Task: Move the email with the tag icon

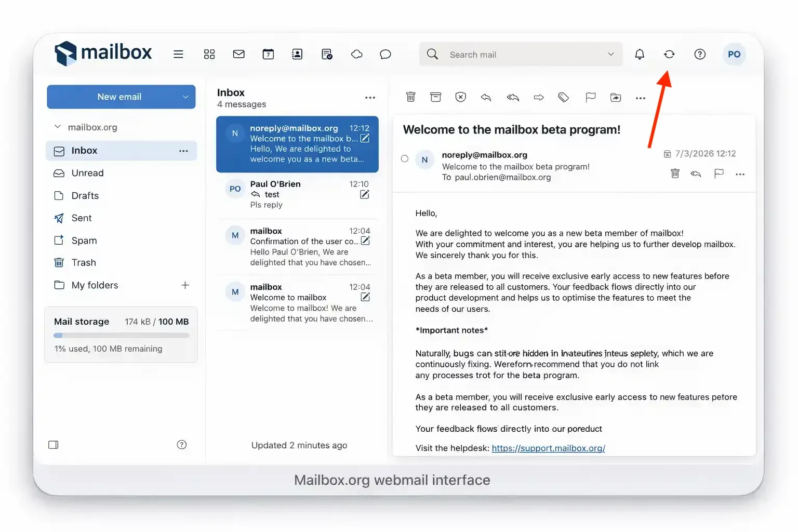Action: tap(564, 97)
